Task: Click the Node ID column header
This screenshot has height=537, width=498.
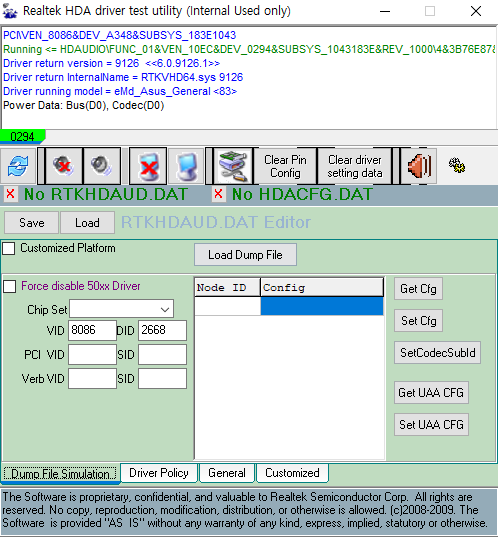Action: click(227, 287)
